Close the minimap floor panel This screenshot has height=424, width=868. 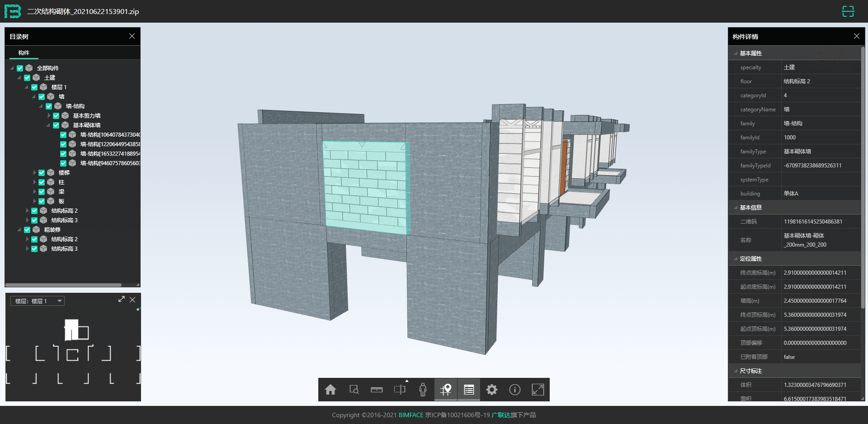(132, 300)
